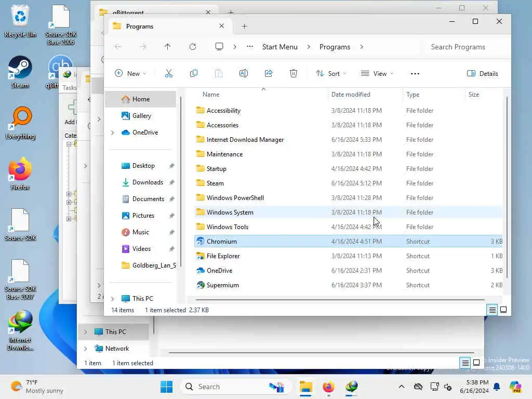Screen dimensions: 532x399
Task: Switch to large thumbnails view in status bar
Action: 503,310
